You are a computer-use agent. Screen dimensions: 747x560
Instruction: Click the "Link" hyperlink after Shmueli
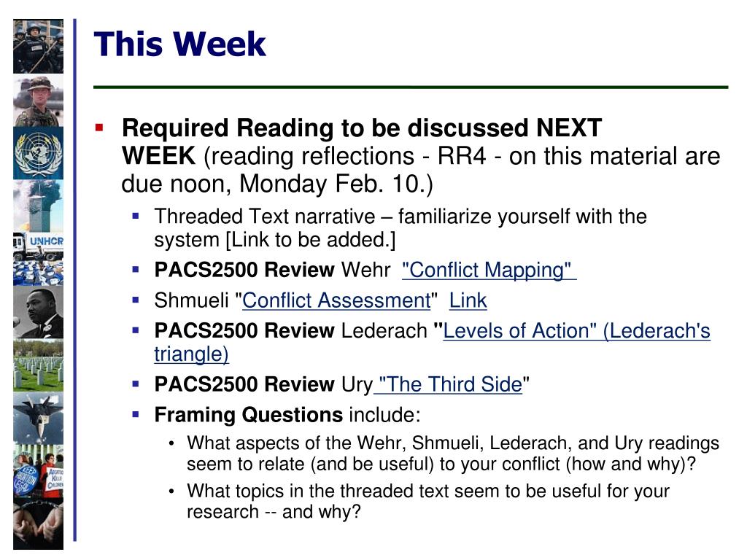[468, 300]
